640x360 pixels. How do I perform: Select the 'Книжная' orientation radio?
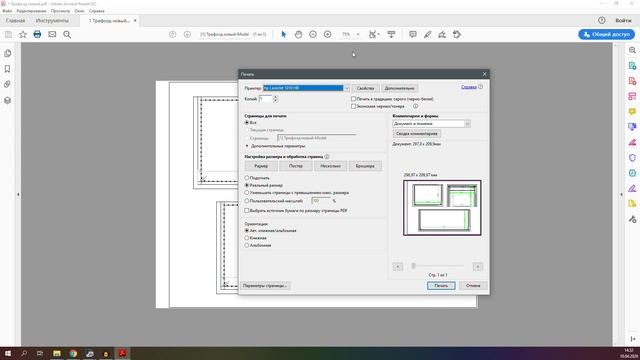[247, 238]
